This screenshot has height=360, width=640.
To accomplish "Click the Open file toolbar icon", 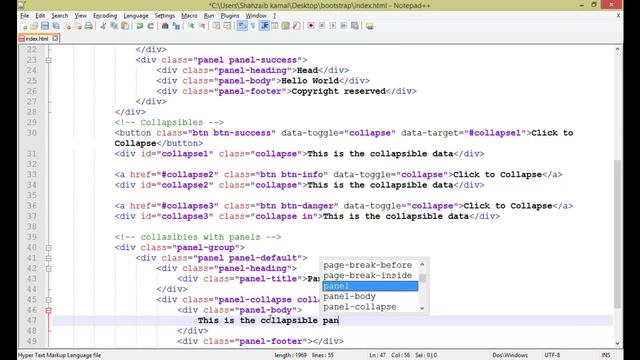I will point(34,26).
